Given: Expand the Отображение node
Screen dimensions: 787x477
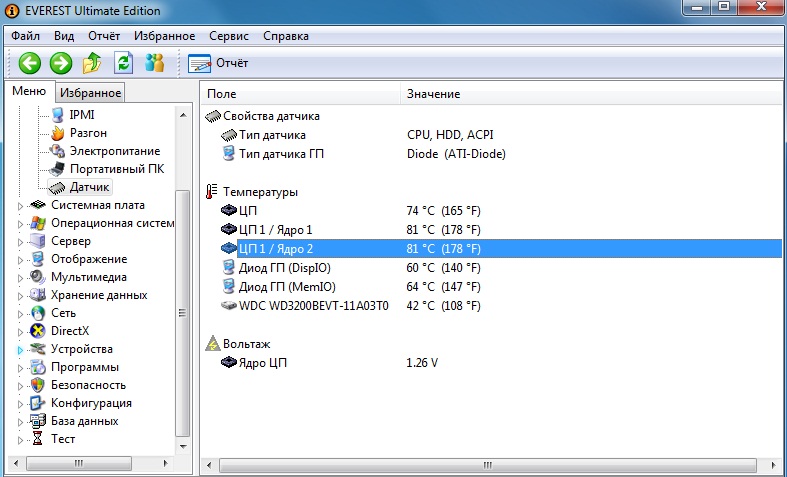Looking at the screenshot, I should 20,260.
